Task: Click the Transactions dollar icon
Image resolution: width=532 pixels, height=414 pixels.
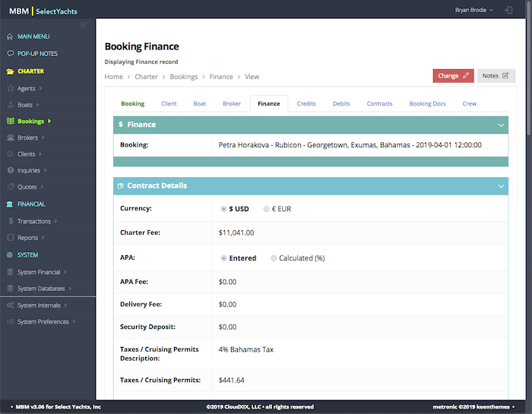Action: [x=11, y=221]
